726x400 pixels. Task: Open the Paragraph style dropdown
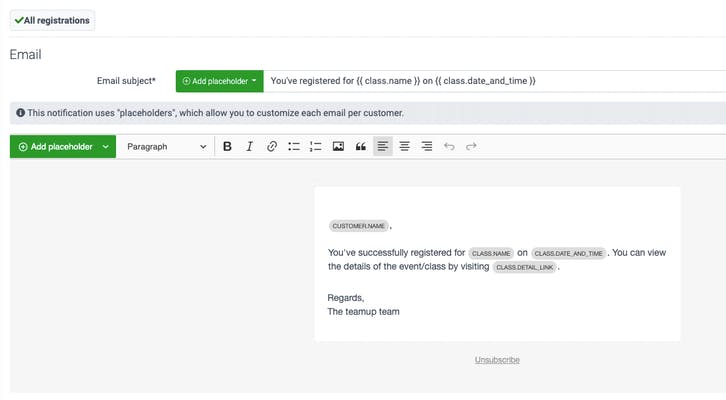pos(166,147)
